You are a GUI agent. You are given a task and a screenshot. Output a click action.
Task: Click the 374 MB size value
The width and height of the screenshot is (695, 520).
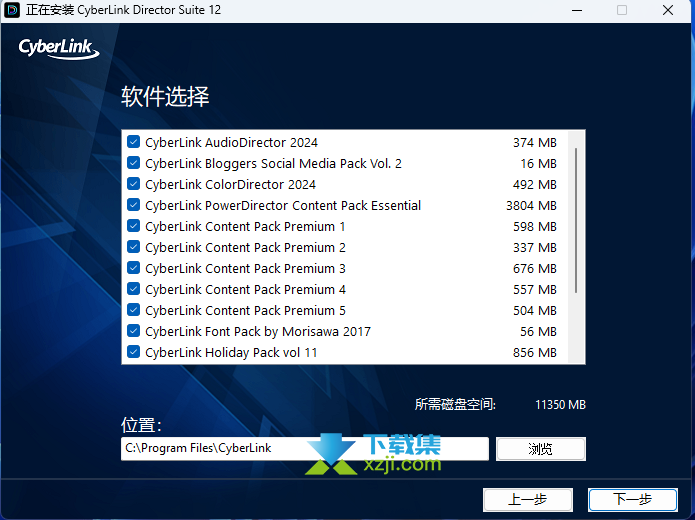pyautogui.click(x=535, y=142)
